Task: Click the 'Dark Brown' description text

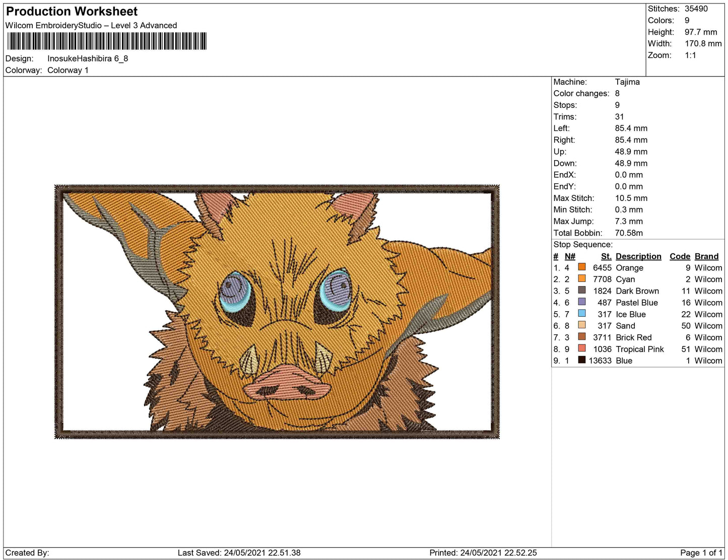Action: [x=637, y=291]
